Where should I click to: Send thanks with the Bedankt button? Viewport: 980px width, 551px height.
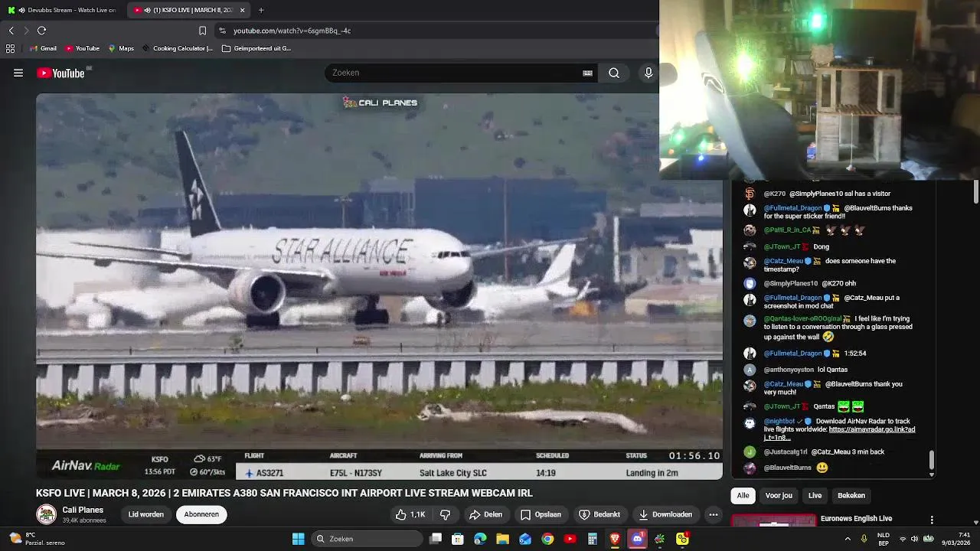coord(599,514)
